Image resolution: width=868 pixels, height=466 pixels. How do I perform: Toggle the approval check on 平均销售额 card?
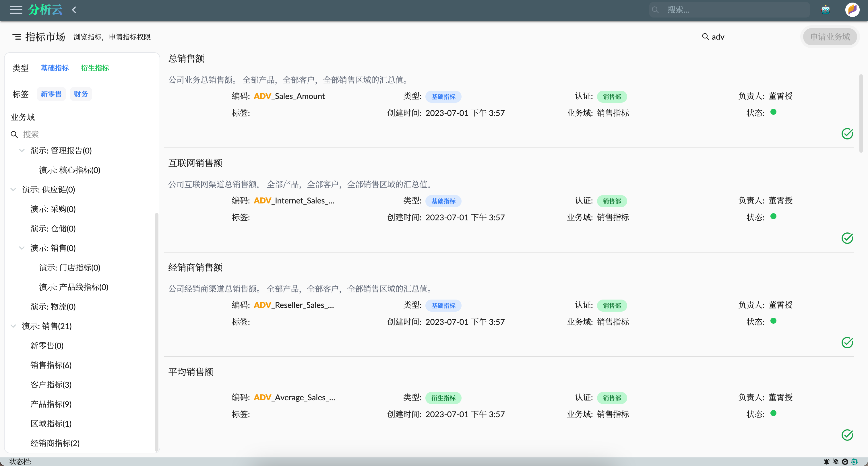tap(847, 435)
